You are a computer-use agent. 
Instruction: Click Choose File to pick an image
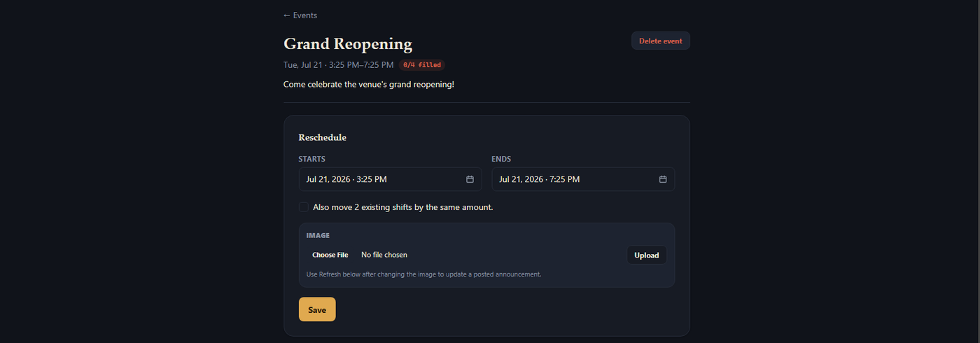[330, 255]
